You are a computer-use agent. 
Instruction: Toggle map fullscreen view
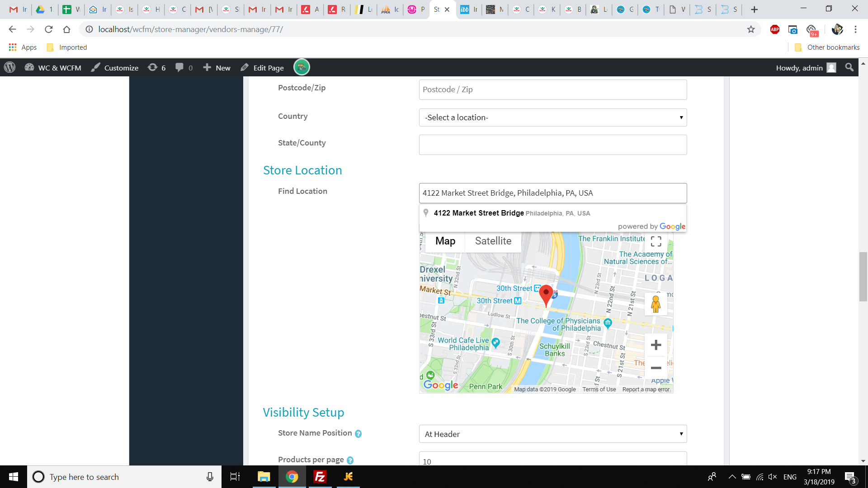tap(656, 241)
